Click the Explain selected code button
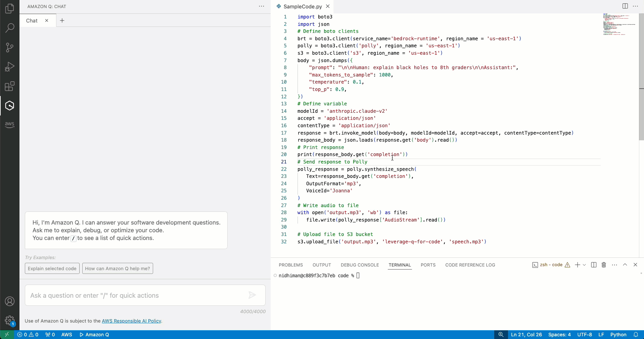Viewport: 644px width, 339px height. pos(51,268)
